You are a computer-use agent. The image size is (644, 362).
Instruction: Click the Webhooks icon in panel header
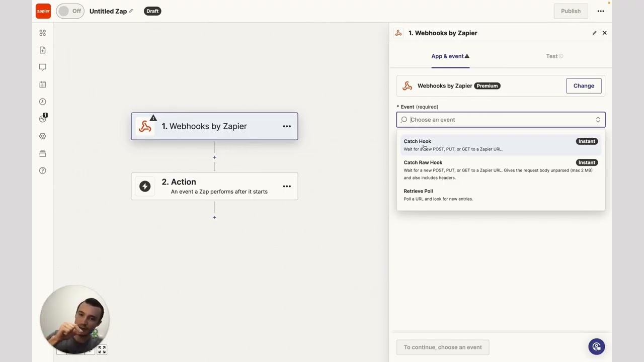[x=398, y=33]
